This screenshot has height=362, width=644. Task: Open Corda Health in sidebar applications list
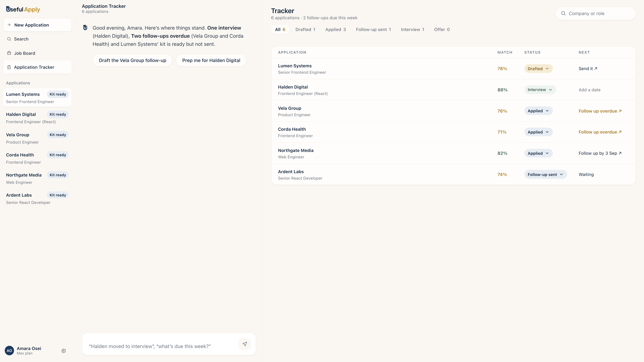point(37,158)
